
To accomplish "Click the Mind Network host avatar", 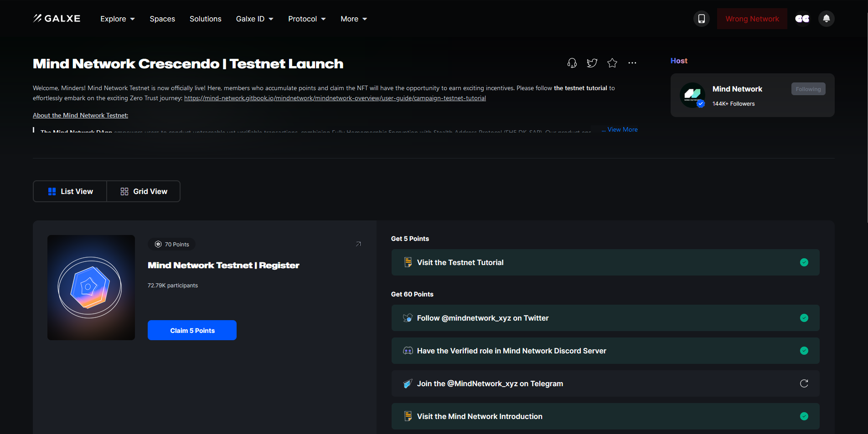I will coord(692,95).
